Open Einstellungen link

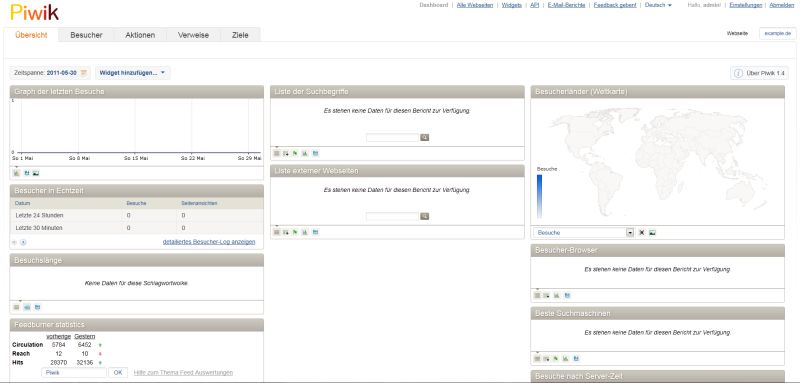(745, 5)
